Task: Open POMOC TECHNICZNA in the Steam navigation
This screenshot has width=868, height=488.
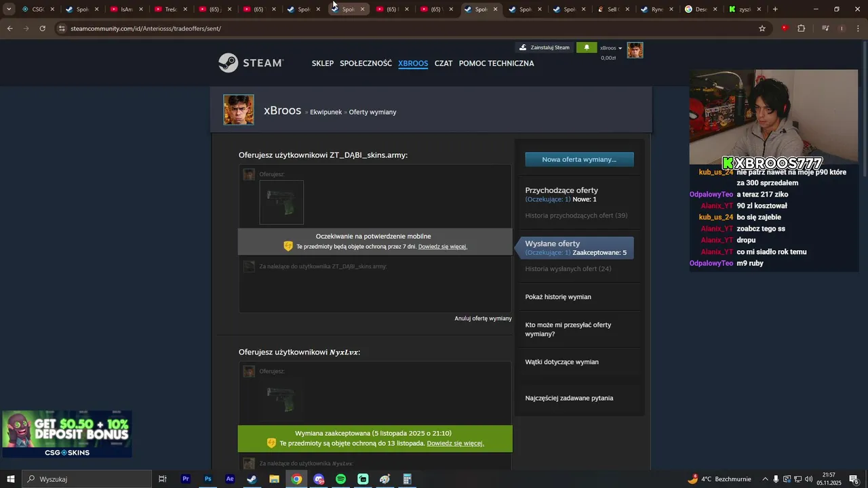Action: 496,63
